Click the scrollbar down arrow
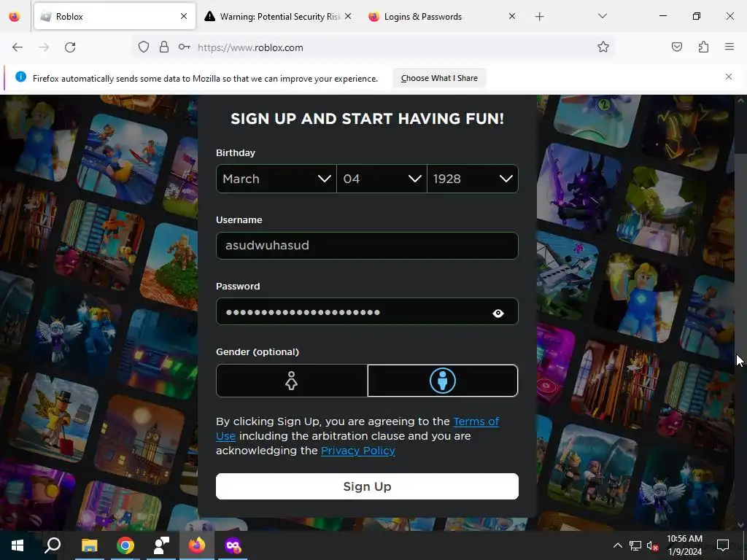The width and height of the screenshot is (747, 560). tap(740, 525)
